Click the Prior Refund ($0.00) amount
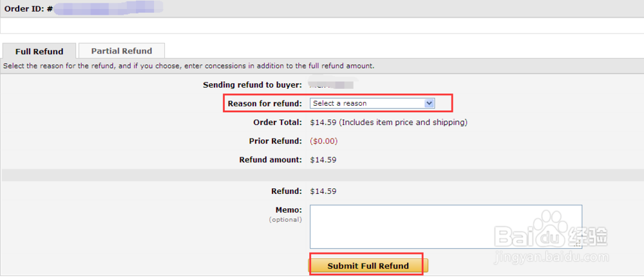 (x=323, y=141)
